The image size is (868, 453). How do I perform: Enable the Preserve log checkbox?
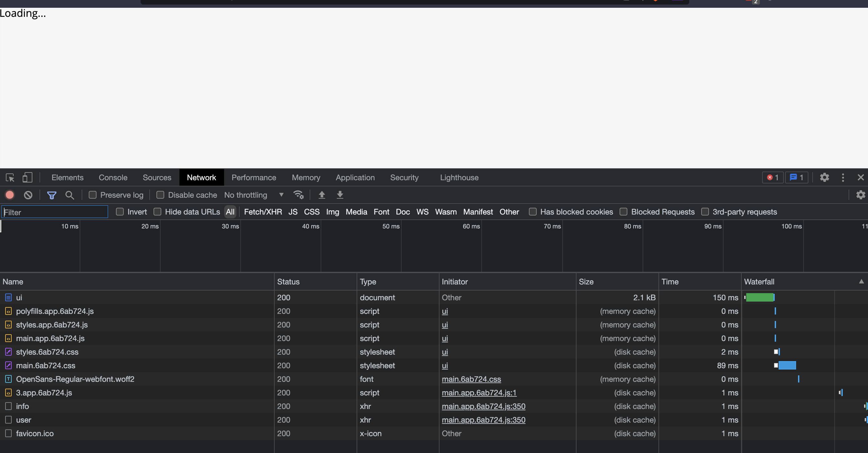(93, 195)
